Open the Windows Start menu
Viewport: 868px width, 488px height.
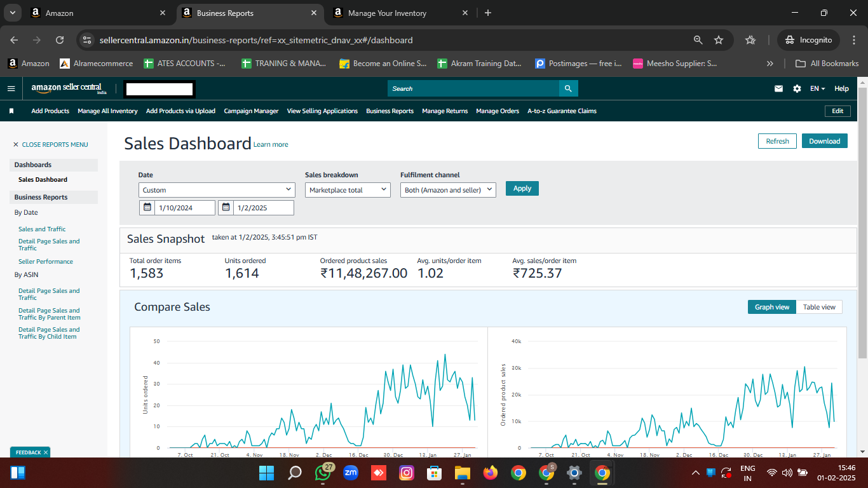pos(266,473)
